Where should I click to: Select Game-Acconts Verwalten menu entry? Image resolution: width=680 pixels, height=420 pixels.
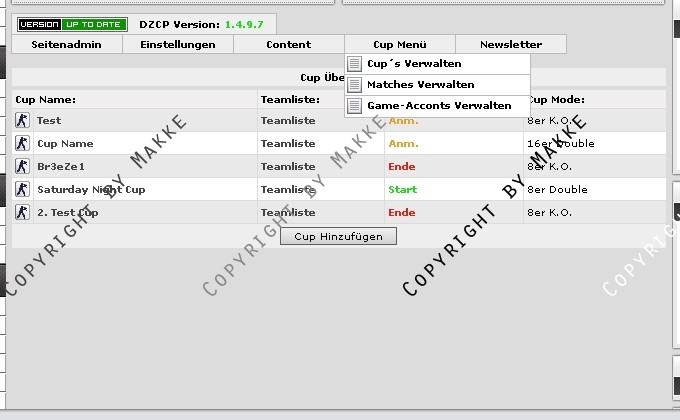[x=439, y=106]
